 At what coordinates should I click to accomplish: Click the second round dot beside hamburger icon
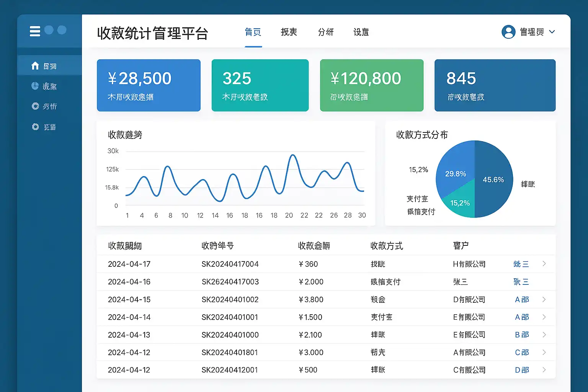[x=62, y=30]
